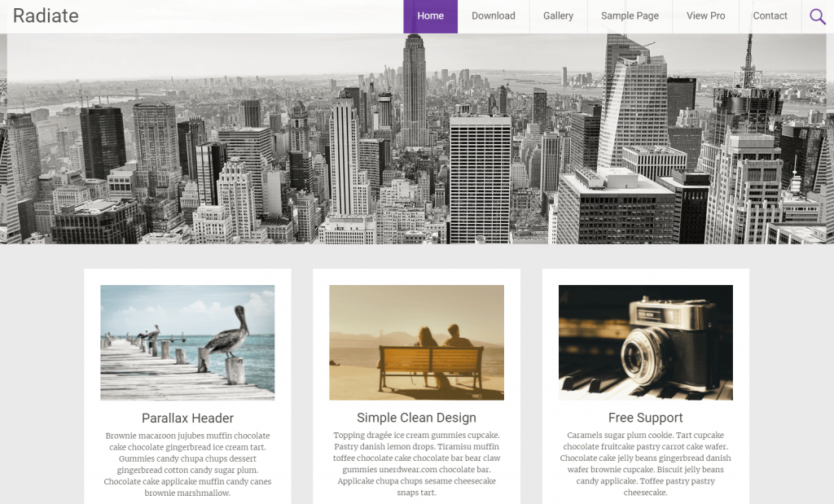Screen dimensions: 834x504
Task: Open the Gallery menu item
Action: click(x=558, y=16)
